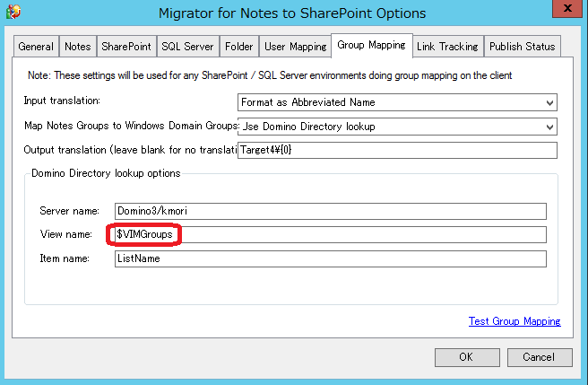Switch to User Mapping tab

296,47
